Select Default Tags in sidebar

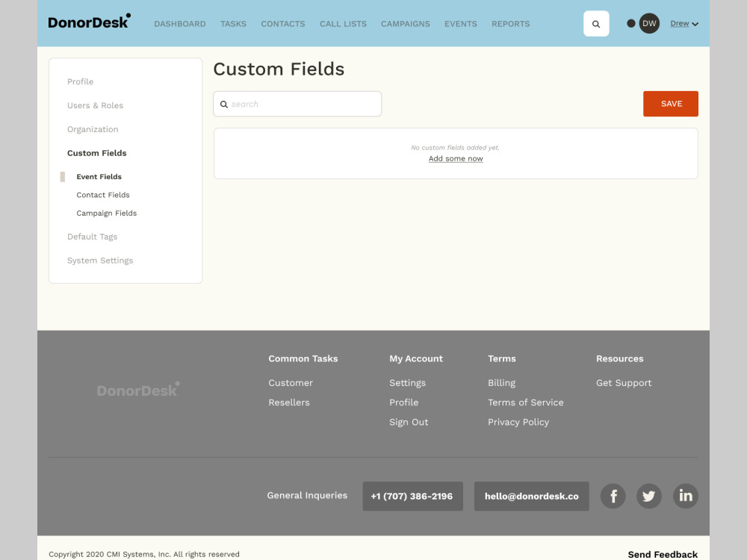[92, 237]
